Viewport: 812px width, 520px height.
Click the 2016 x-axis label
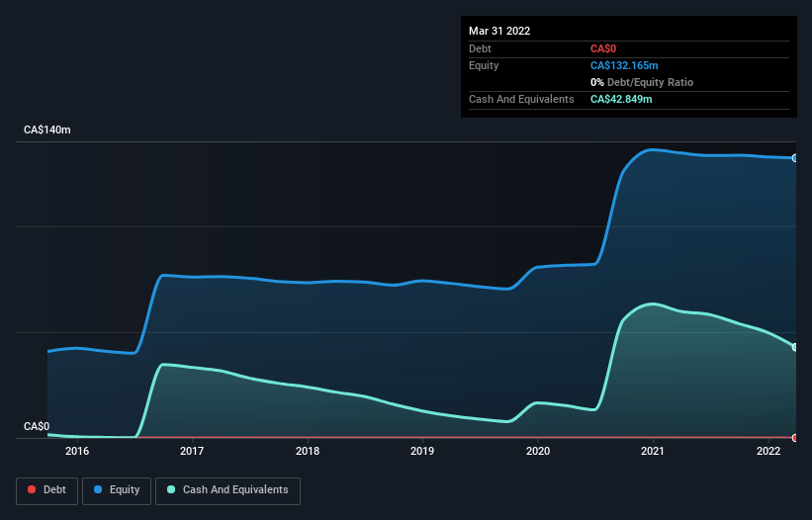(x=77, y=451)
